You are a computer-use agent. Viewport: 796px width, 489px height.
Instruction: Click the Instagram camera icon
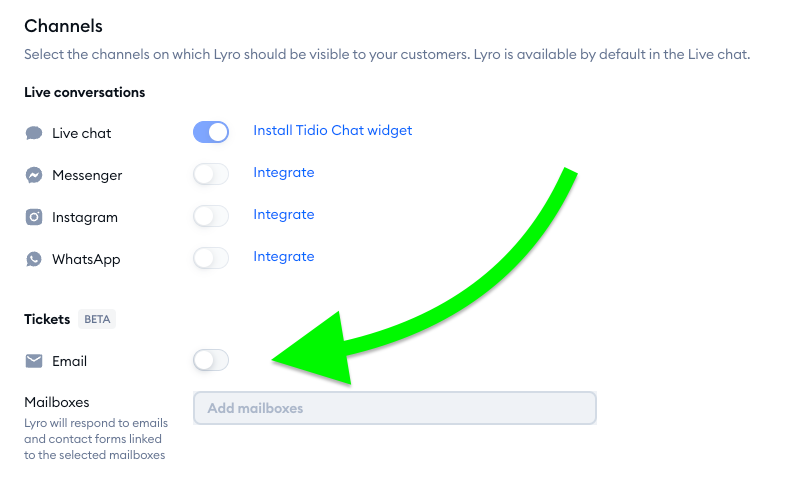tap(34, 217)
